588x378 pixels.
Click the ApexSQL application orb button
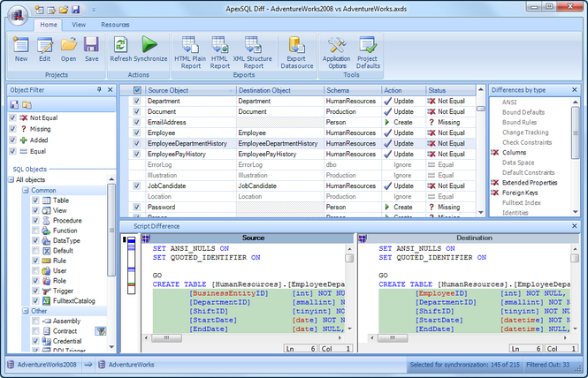[18, 16]
